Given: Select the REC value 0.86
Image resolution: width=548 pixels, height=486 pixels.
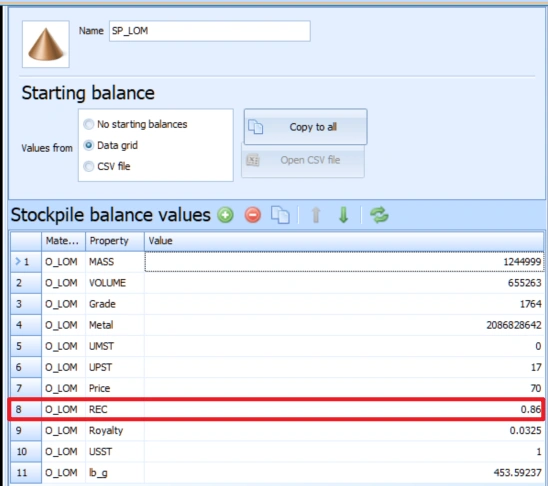Looking at the screenshot, I should click(x=344, y=409).
